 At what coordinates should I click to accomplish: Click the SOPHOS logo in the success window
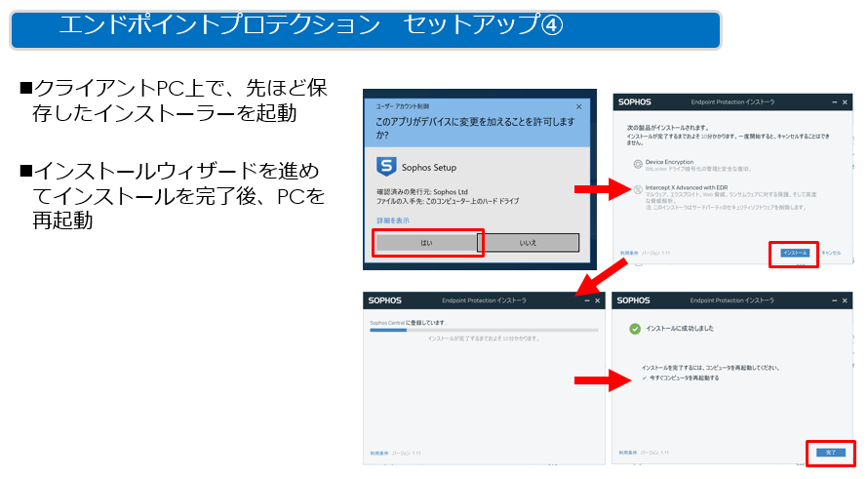(633, 300)
